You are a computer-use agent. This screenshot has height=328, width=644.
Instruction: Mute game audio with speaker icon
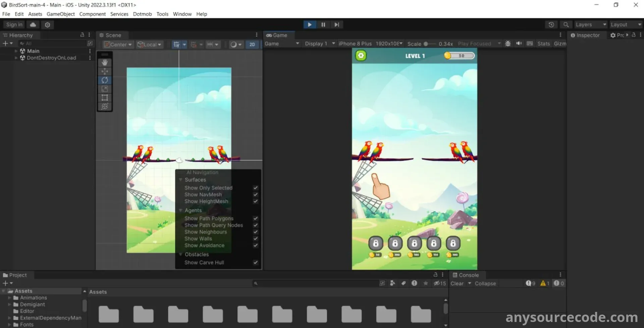pyautogui.click(x=519, y=44)
